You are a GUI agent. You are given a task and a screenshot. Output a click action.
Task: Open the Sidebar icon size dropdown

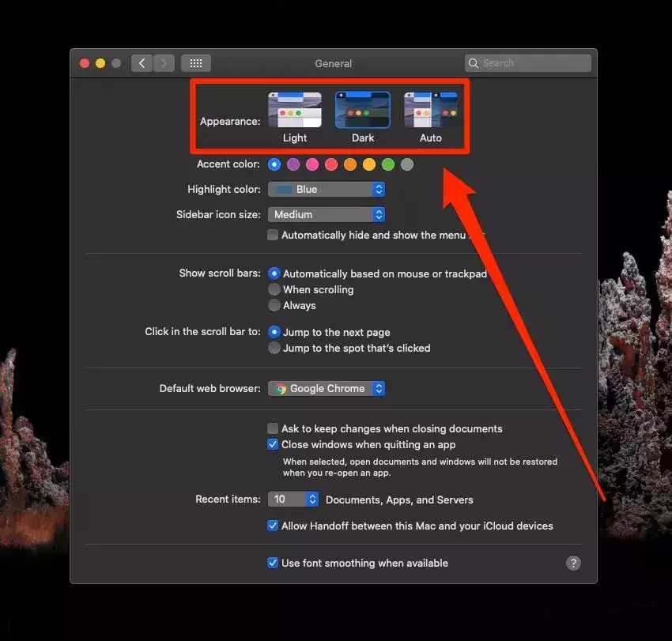pyautogui.click(x=327, y=215)
